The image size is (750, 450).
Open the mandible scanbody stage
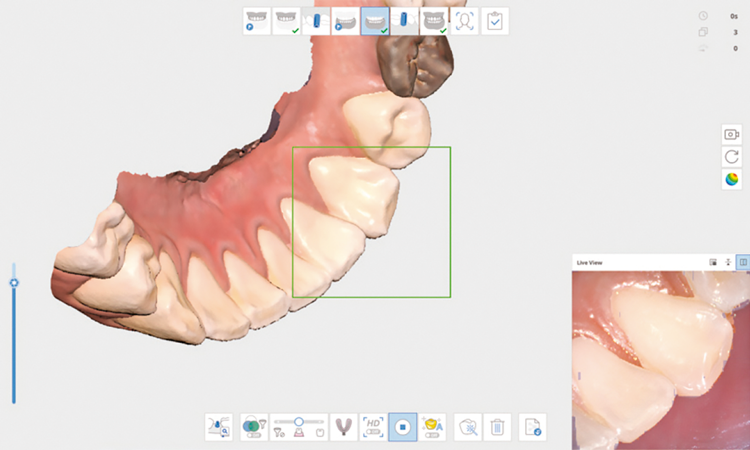click(405, 21)
